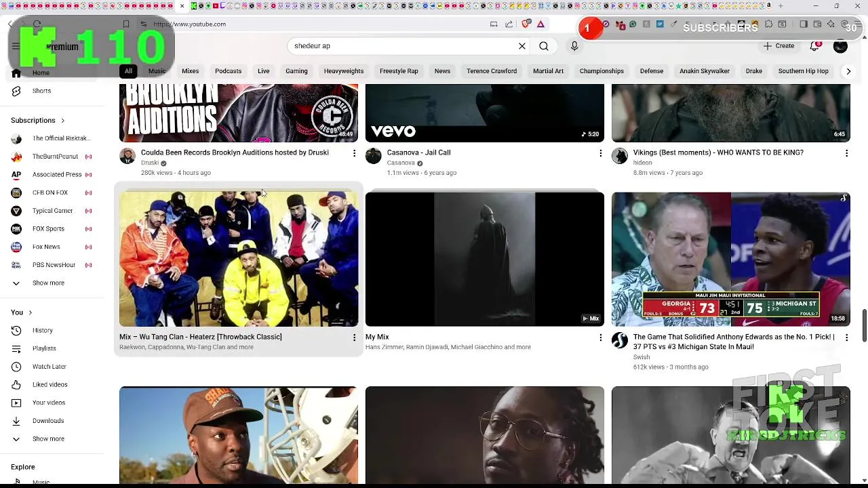868x488 pixels.
Task: Click the search magnifier button
Action: (544, 46)
